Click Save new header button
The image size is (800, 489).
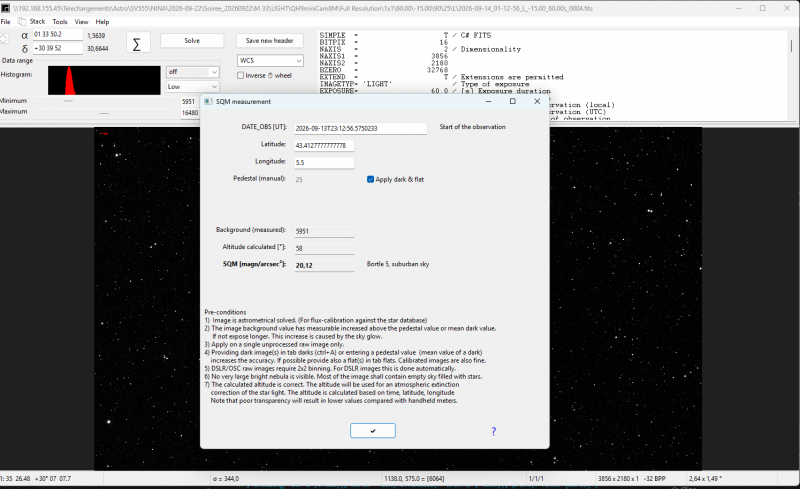tap(269, 41)
